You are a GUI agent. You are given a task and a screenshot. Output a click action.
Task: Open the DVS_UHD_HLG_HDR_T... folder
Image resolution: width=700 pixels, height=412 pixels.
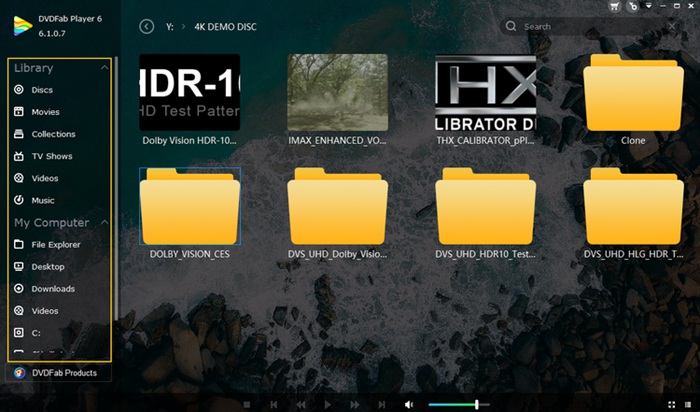click(633, 206)
